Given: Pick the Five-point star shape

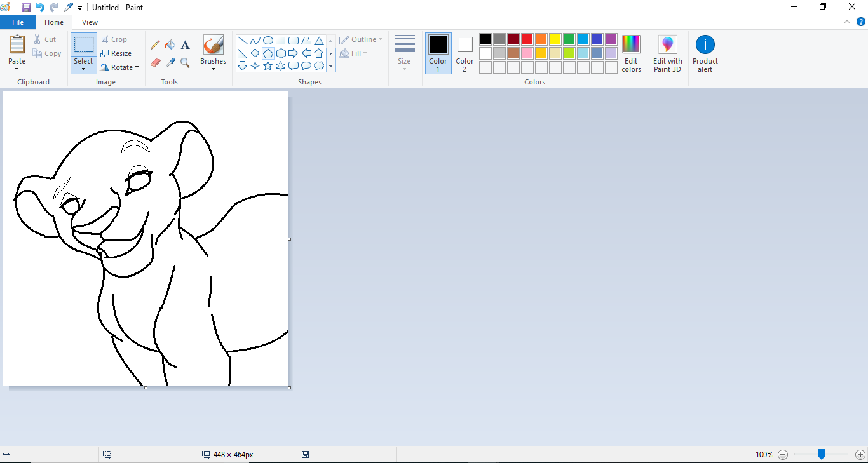Looking at the screenshot, I should pos(268,65).
